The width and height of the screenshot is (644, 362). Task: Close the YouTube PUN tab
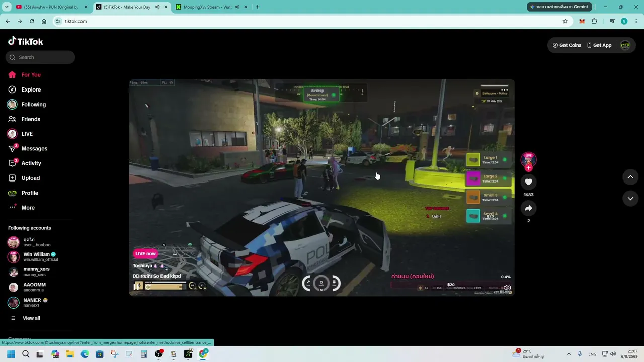[86, 7]
